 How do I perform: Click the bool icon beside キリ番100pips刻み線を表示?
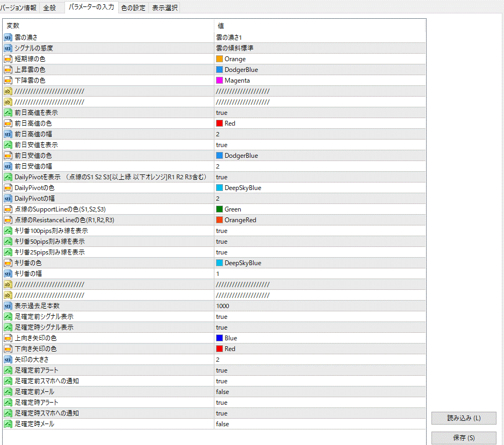point(8,230)
